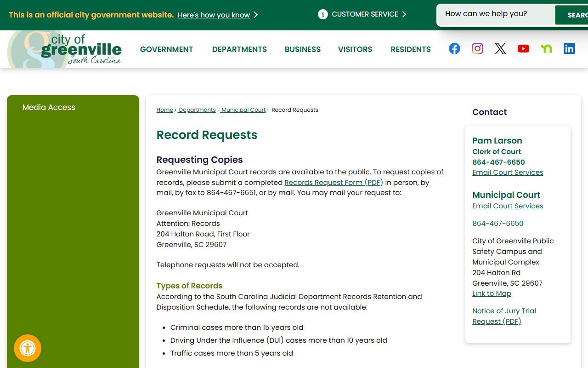Click the "Clerk of Court" title text
Screen dimensions: 588x368
click(497, 152)
